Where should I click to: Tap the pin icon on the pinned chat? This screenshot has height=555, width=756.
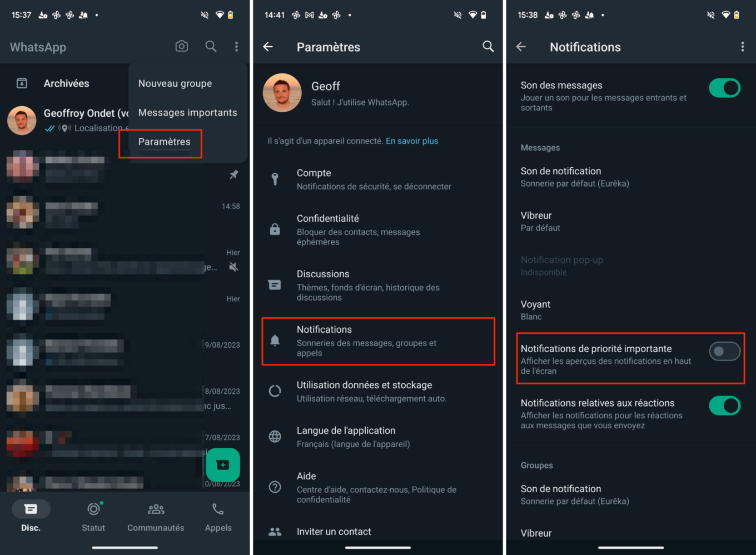234,174
